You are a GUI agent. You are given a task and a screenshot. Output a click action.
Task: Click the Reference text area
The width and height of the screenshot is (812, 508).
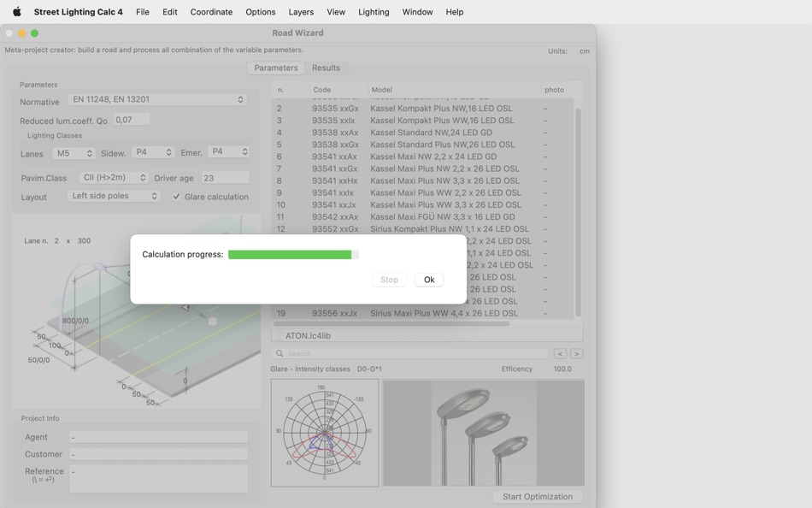click(x=158, y=478)
